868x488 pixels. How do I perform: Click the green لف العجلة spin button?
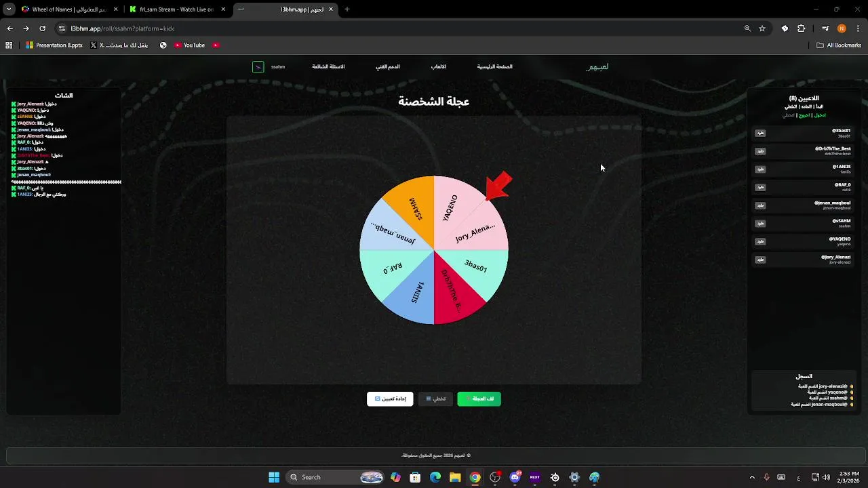coord(479,399)
